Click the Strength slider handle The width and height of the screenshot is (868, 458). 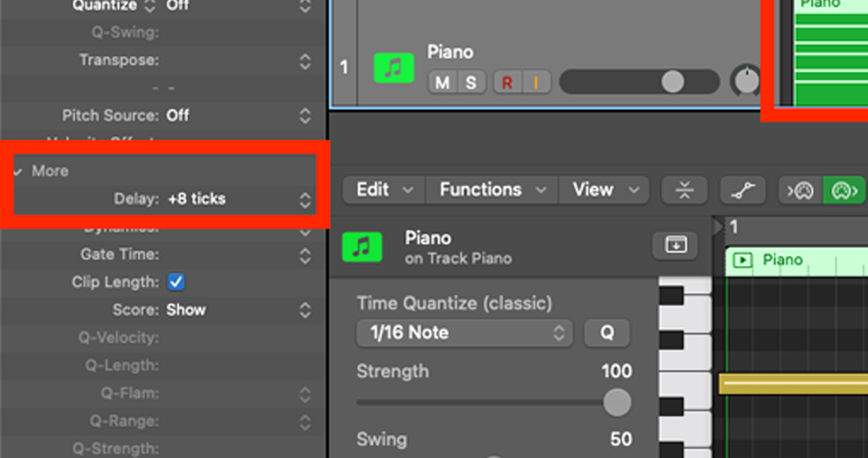616,402
